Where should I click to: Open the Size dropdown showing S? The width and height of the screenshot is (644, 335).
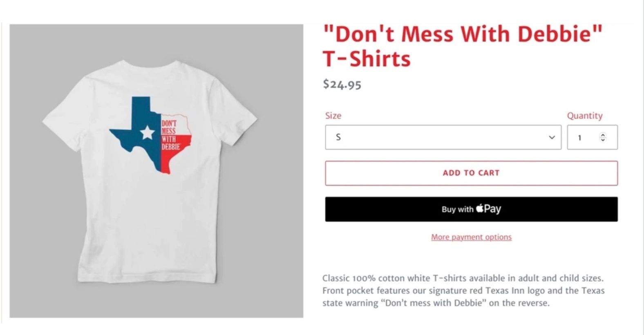tap(443, 137)
